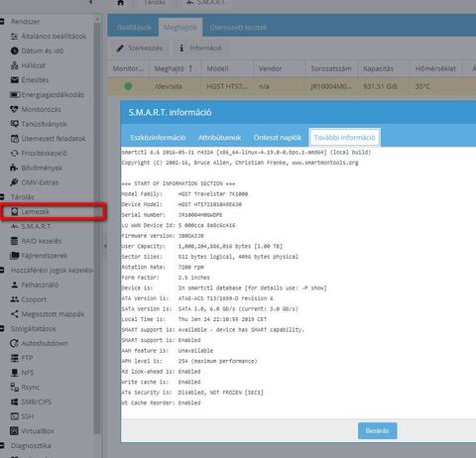The height and width of the screenshot is (458, 476).
Task: Select the További információ tab
Action: (x=344, y=138)
